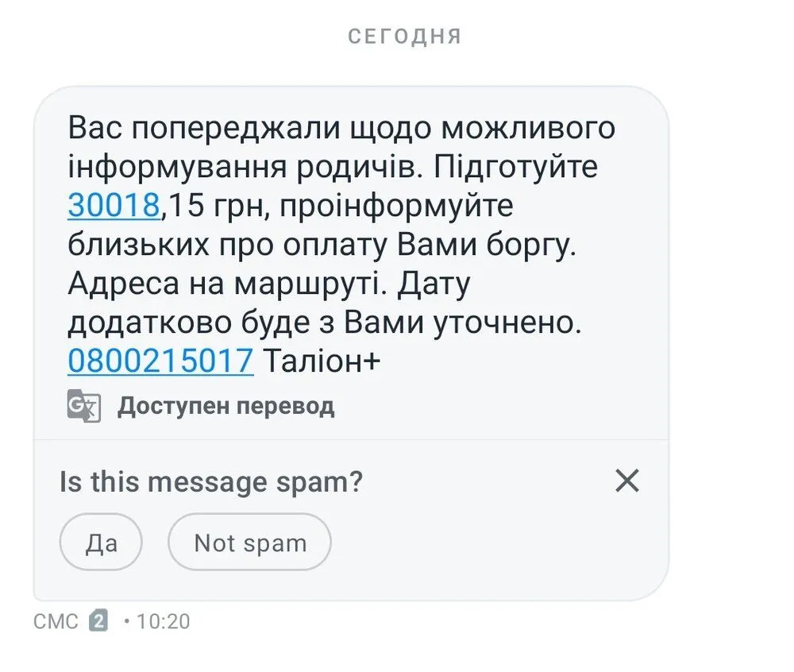Call the 0800215017 phone number link
This screenshot has height=672, width=794.
[x=160, y=361]
